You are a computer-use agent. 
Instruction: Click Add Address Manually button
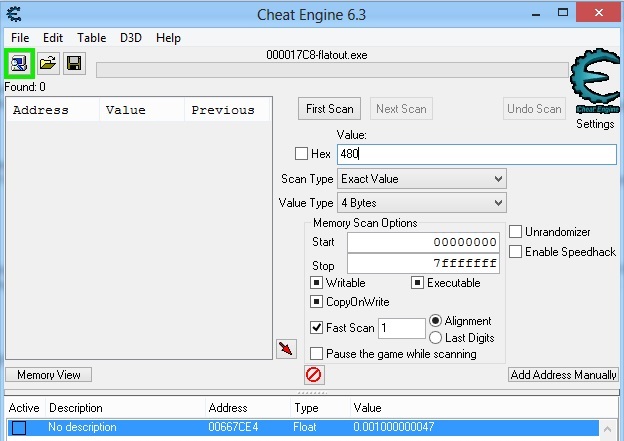(x=563, y=375)
